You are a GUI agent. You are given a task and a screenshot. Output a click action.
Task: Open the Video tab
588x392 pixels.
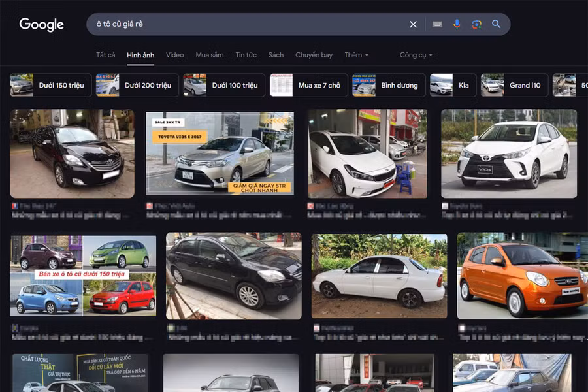click(174, 55)
